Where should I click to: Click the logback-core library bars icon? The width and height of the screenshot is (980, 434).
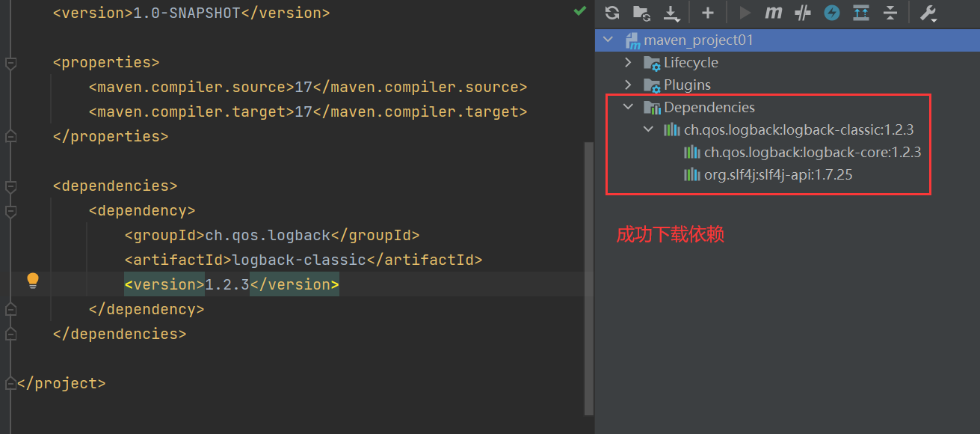[x=691, y=152]
